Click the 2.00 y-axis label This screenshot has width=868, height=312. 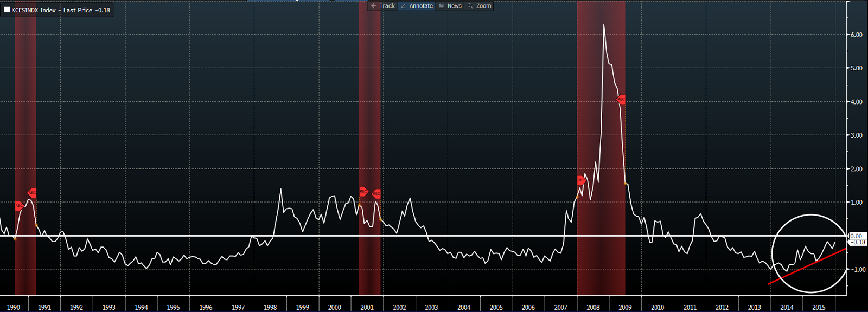click(857, 169)
